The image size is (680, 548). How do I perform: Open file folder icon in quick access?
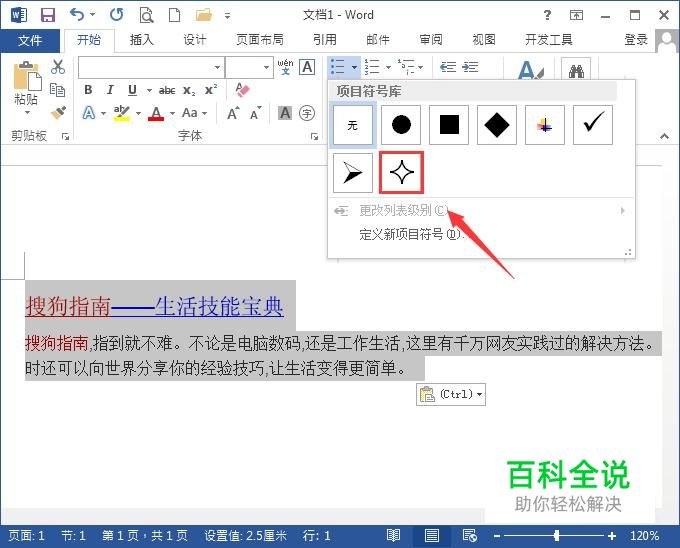(204, 15)
